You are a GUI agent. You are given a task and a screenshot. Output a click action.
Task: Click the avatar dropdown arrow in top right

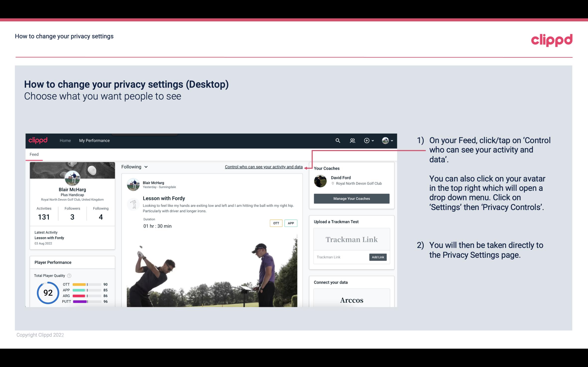pos(391,140)
